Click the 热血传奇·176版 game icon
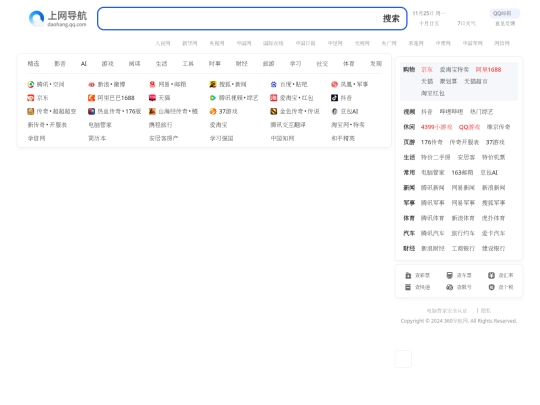The image size is (540, 405). (x=91, y=111)
